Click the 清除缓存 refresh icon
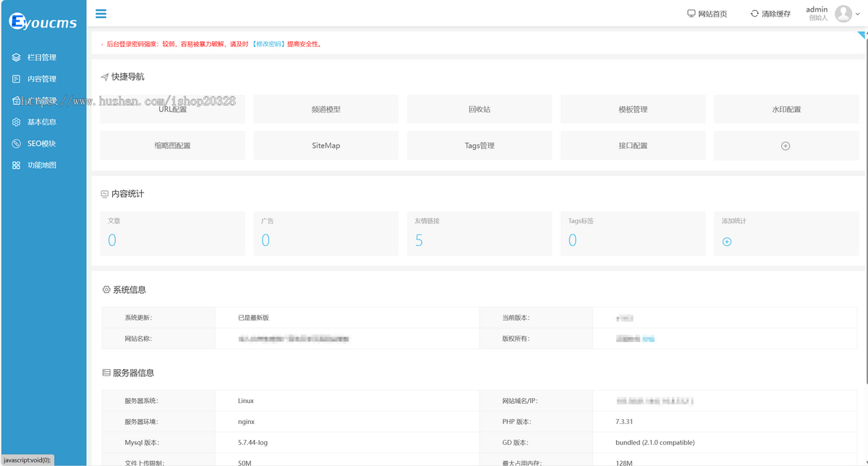 [754, 14]
